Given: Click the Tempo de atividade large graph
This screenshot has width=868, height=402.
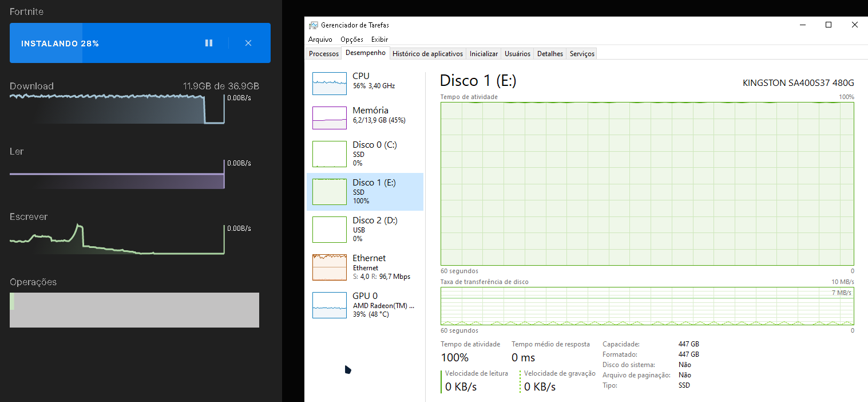Looking at the screenshot, I should [x=647, y=184].
